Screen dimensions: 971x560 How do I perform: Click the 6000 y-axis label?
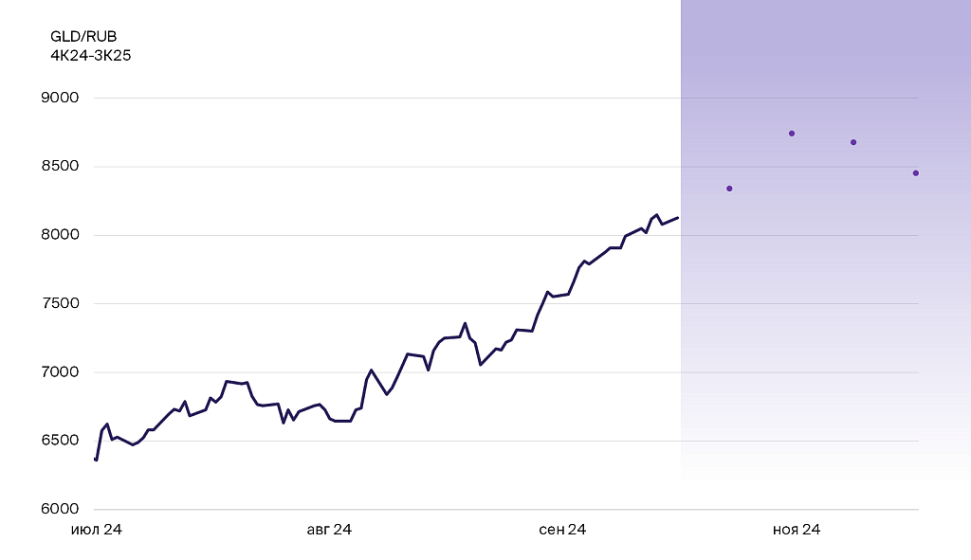coord(59,510)
